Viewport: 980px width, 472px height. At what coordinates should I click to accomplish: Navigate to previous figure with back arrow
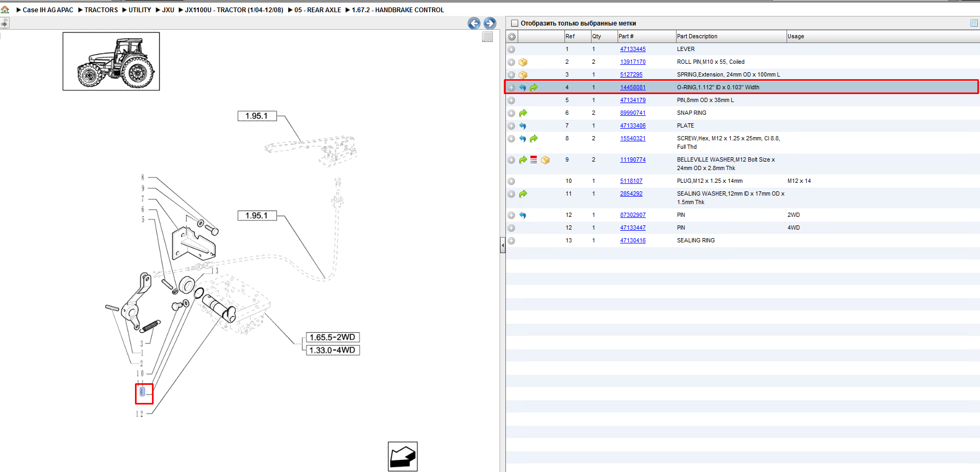click(474, 23)
